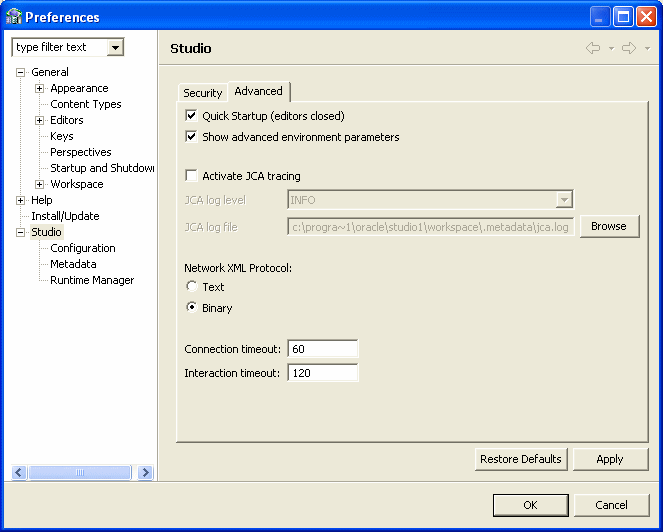Click the forward navigation arrow icon
Viewport: 663px width, 532px height.
pyautogui.click(x=629, y=48)
